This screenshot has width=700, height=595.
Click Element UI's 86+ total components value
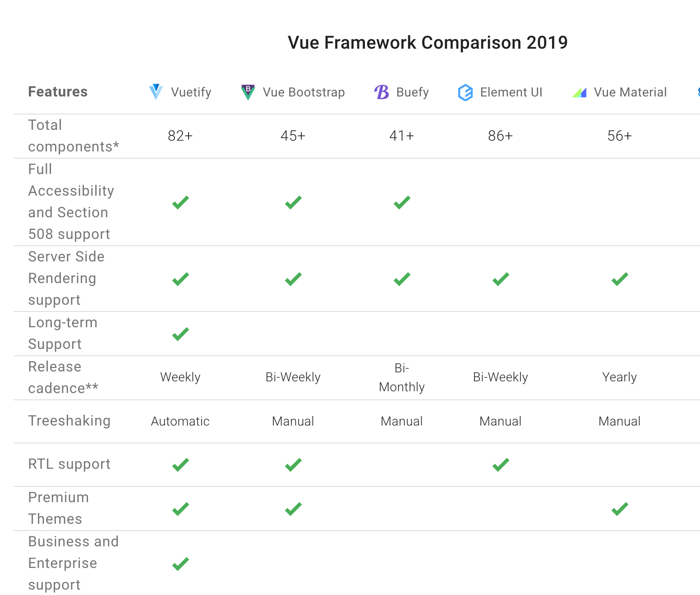(501, 136)
